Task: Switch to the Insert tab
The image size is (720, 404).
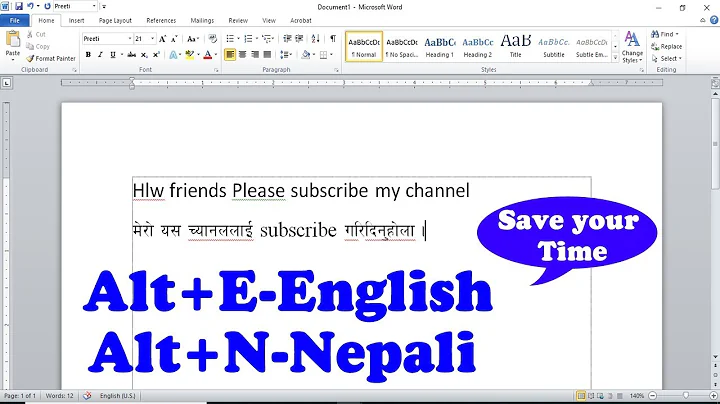Action: [76, 20]
